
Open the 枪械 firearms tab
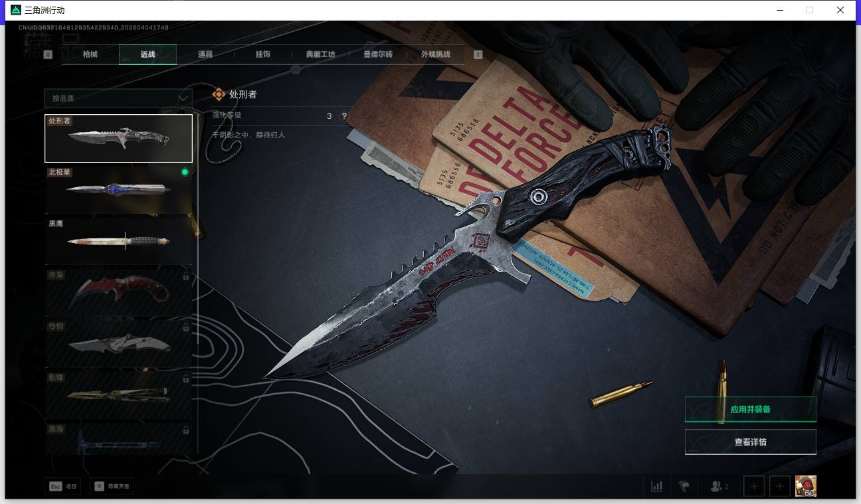click(x=90, y=54)
